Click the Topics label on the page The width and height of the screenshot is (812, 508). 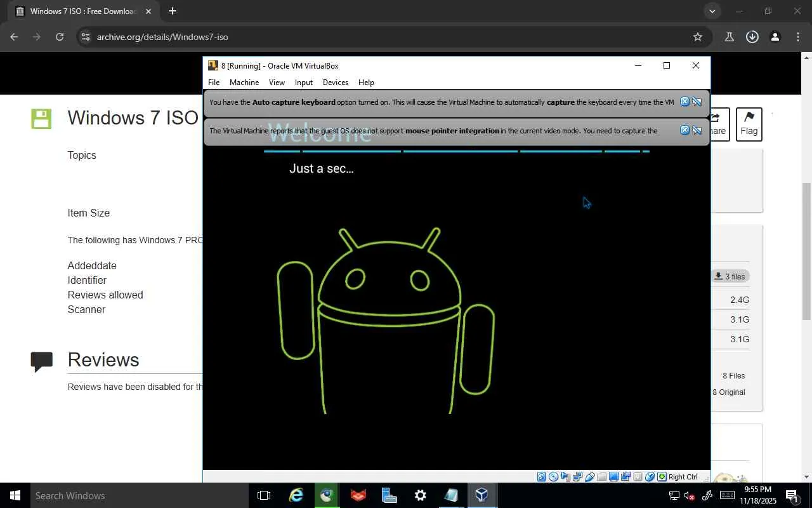click(82, 156)
